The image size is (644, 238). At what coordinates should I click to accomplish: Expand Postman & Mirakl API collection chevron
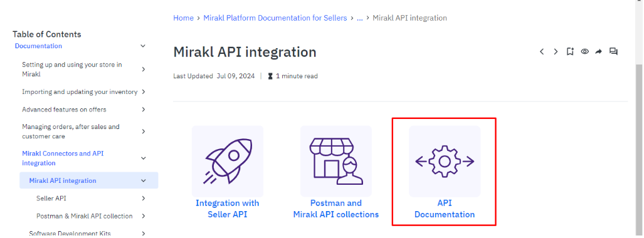click(144, 216)
